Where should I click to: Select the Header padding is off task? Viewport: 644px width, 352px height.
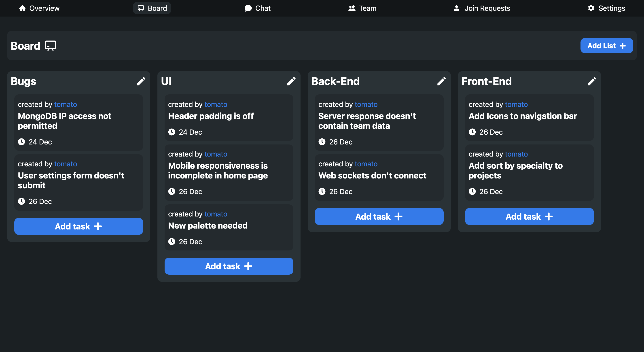(x=211, y=116)
